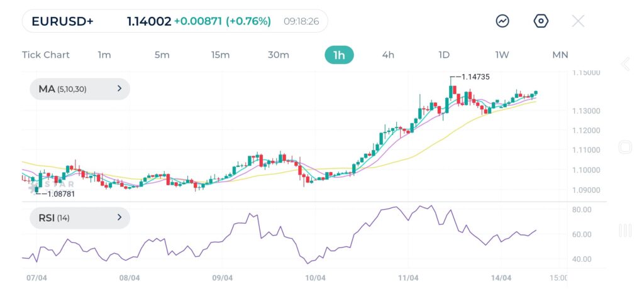Change timeframe to 4h
The image size is (644, 297).
(x=388, y=55)
